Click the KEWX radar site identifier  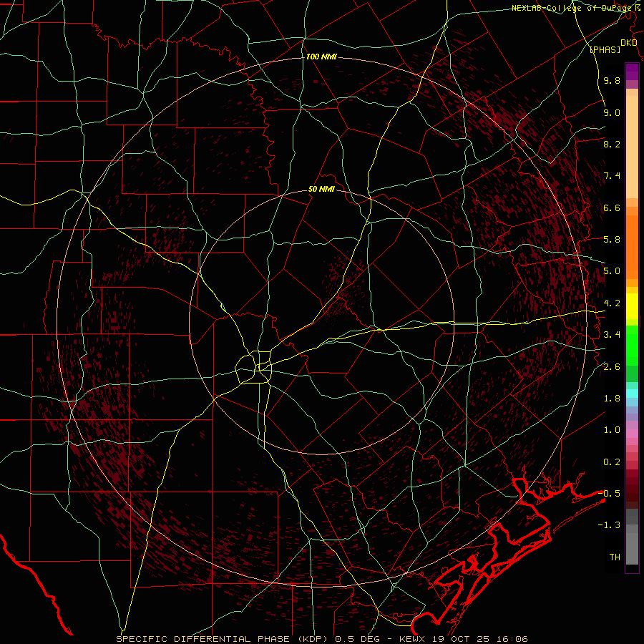coord(411,639)
